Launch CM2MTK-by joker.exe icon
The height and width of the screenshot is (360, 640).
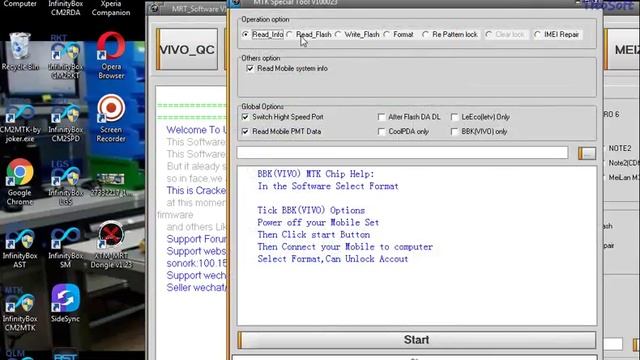(x=20, y=121)
